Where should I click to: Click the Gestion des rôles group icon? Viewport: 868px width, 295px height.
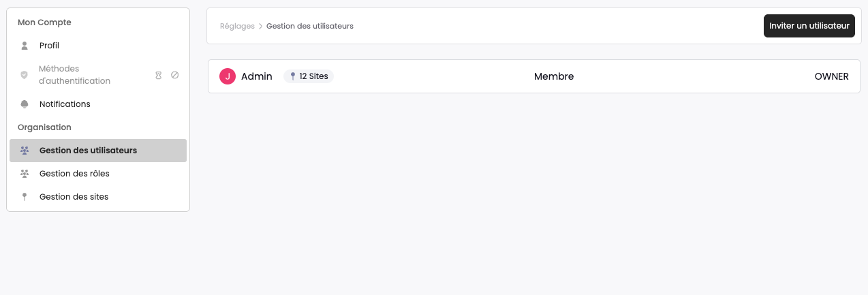pyautogui.click(x=25, y=174)
